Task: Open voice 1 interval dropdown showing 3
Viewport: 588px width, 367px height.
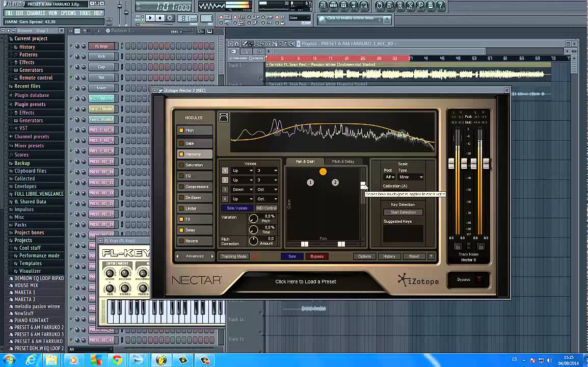Action: pos(267,171)
